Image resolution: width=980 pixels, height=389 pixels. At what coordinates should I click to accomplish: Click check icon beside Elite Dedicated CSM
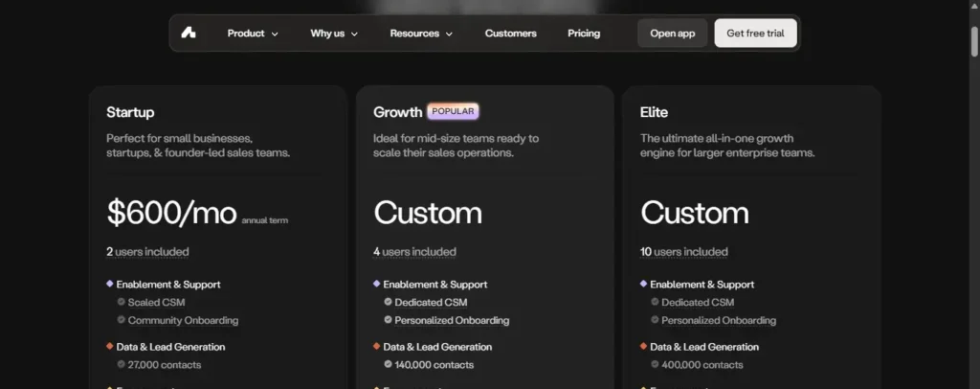coord(655,302)
